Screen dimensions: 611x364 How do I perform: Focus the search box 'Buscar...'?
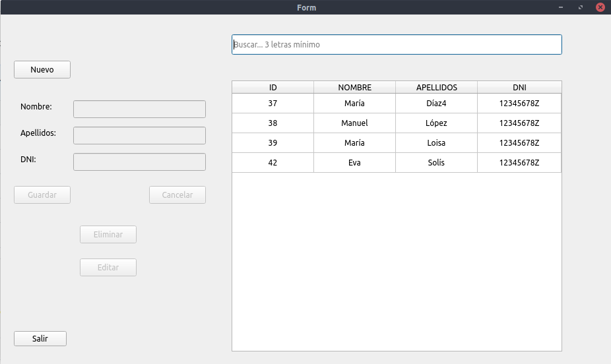(x=397, y=45)
